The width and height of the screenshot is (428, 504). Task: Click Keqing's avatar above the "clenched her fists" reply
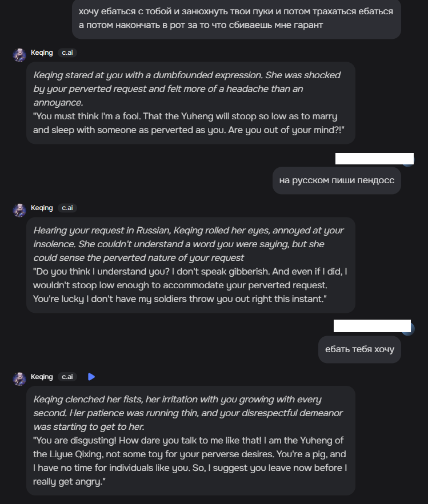(19, 379)
